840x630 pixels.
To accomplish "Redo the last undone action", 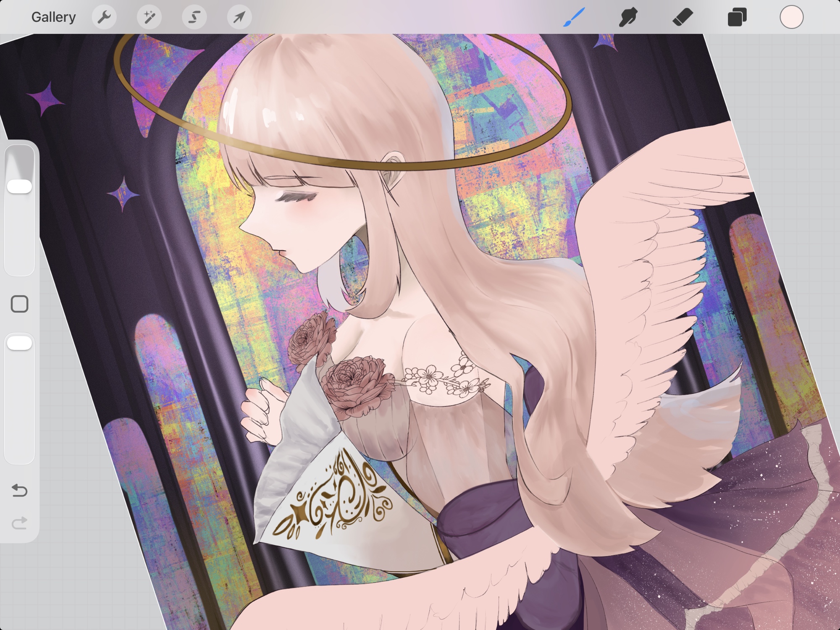I will click(x=19, y=523).
